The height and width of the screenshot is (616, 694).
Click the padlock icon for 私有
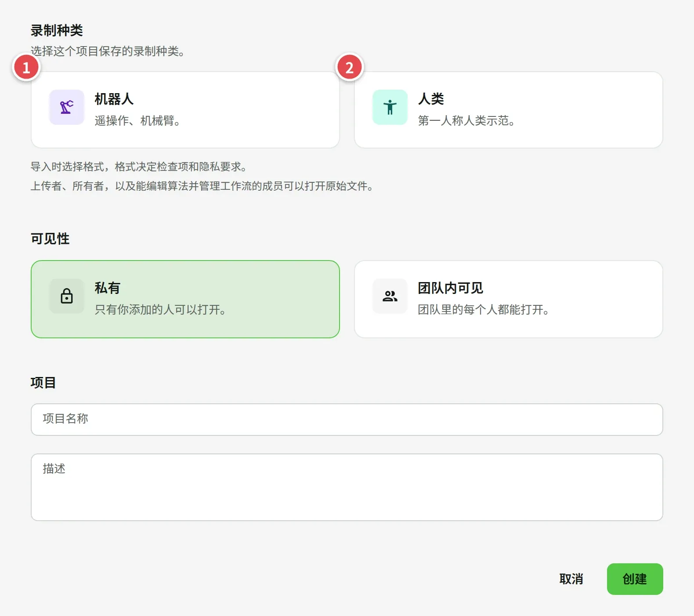[67, 296]
